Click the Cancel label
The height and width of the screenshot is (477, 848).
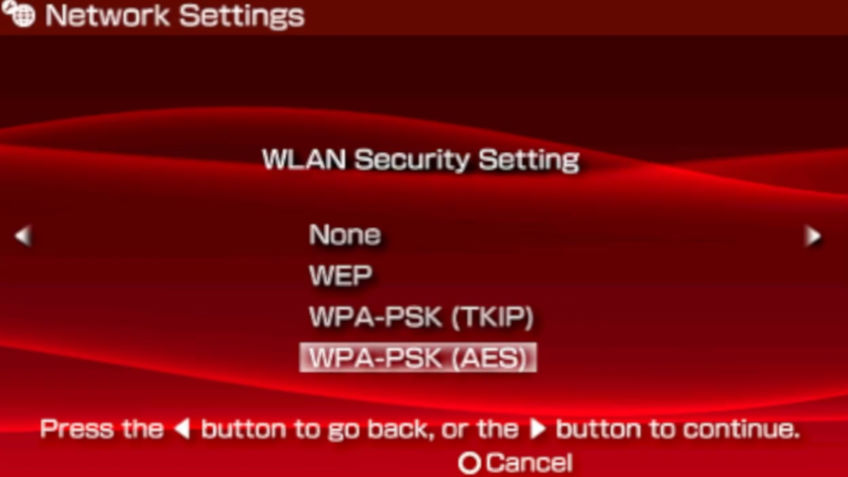point(529,463)
